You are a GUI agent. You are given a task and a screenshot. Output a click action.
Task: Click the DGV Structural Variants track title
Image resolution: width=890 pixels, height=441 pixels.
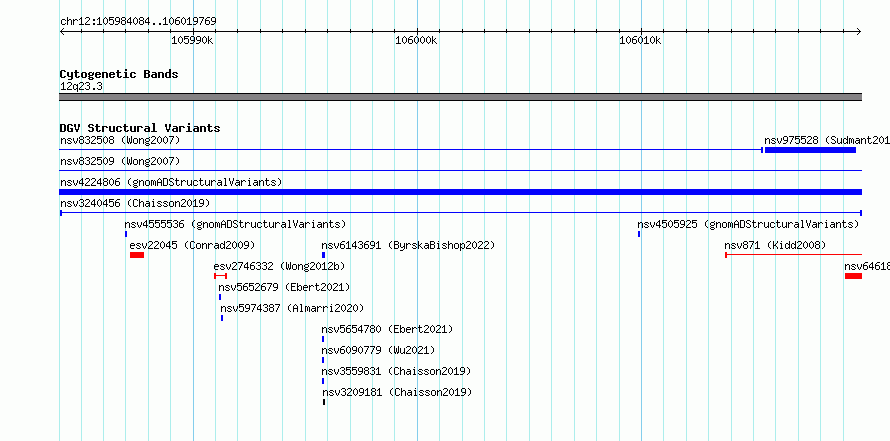[140, 128]
